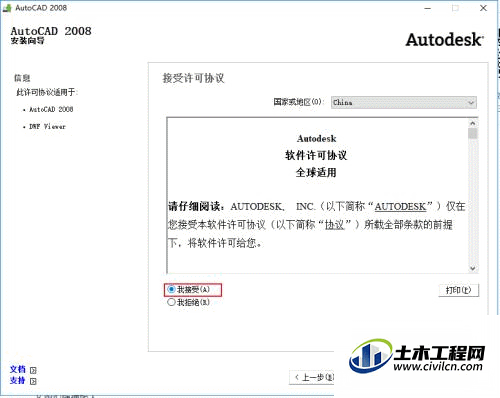This screenshot has width=500, height=398.
Task: Open the 文档 (Documentation) link
Action: click(18, 369)
